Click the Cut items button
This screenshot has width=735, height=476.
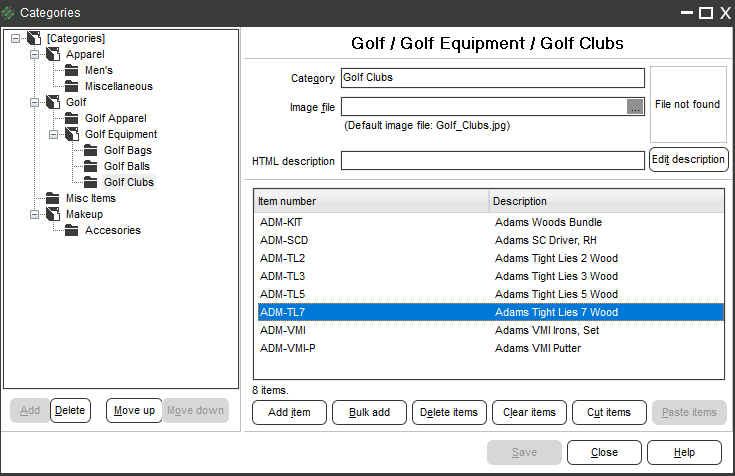point(609,413)
